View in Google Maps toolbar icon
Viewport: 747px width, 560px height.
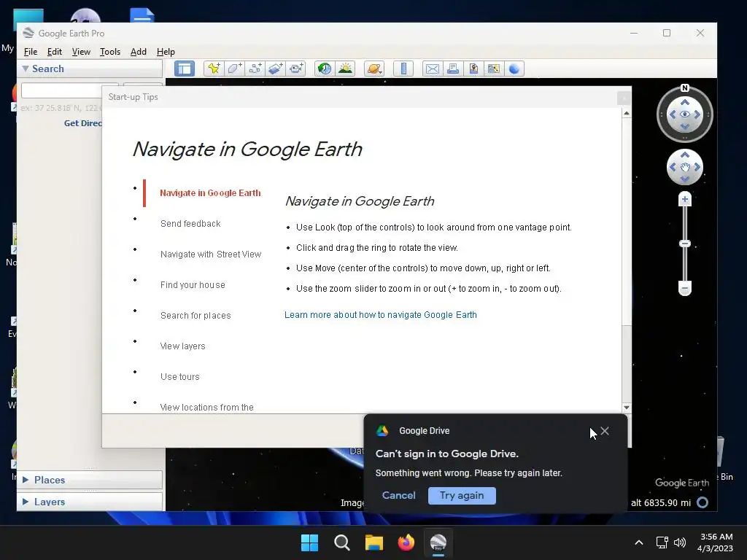tap(494, 69)
